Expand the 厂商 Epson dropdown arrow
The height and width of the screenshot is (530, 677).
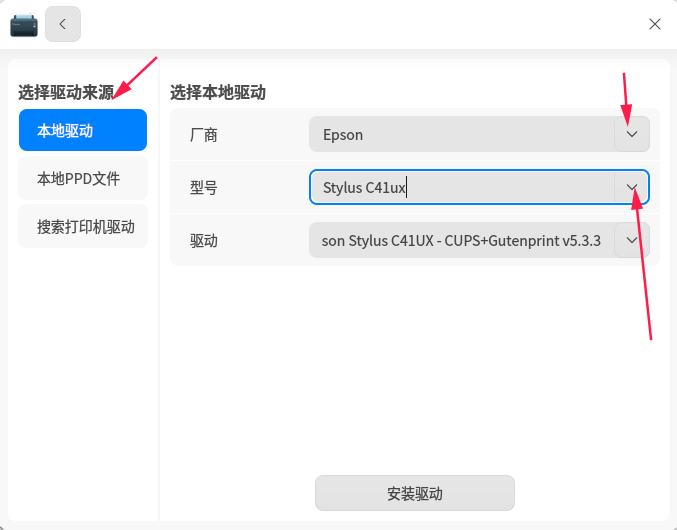click(x=632, y=134)
